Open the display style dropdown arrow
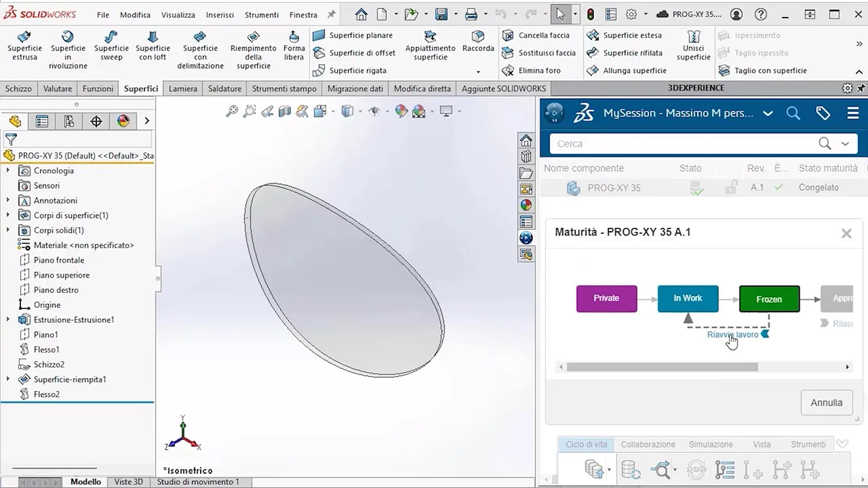 tap(359, 111)
